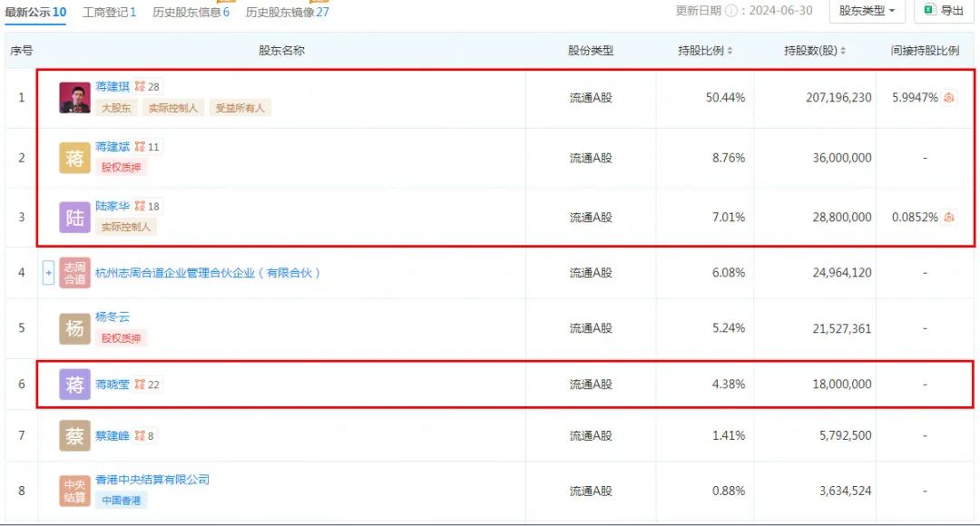Open equity chain icon next to 5.9947%
Screen dimensions: 980x526
click(x=949, y=98)
